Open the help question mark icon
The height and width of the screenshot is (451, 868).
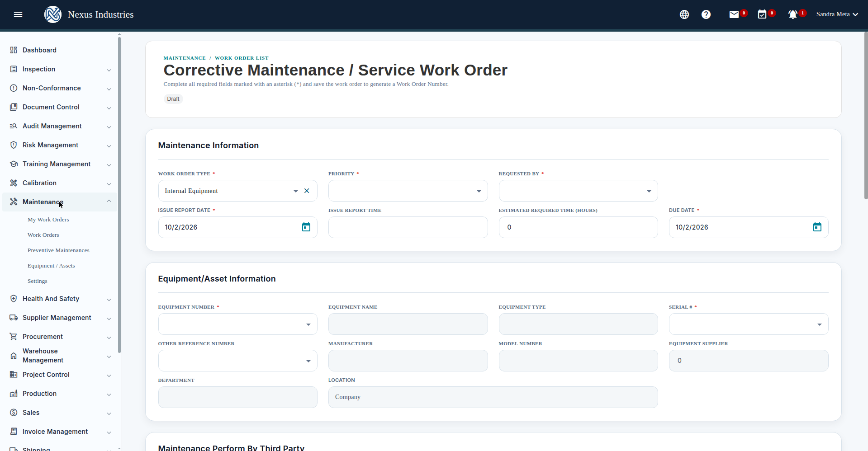point(706,14)
